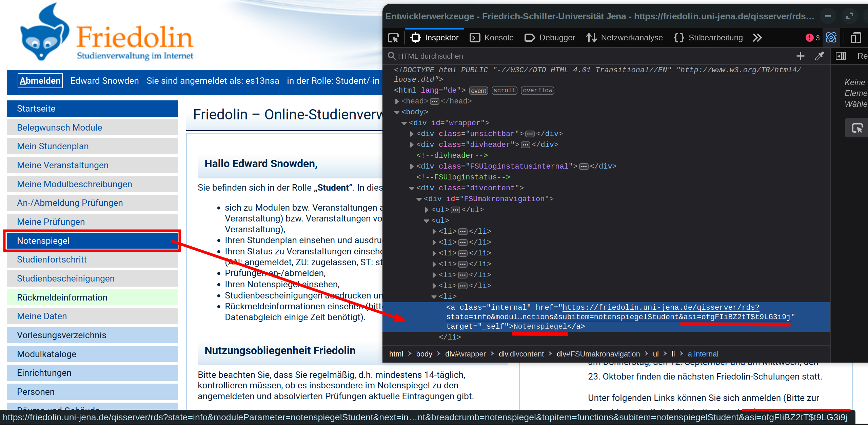Expand the div class unsichtbar node
The width and height of the screenshot is (868, 425).
pos(412,134)
